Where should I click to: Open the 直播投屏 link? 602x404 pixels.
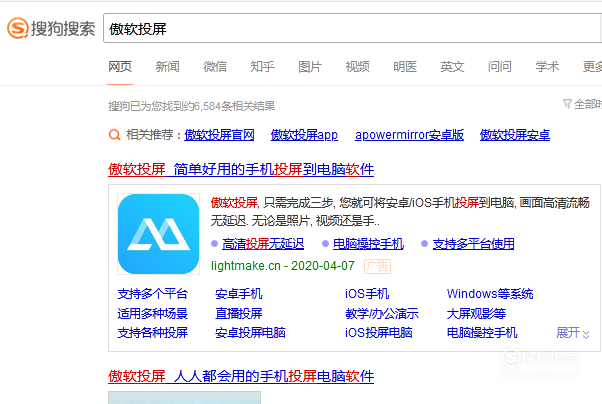pos(238,313)
